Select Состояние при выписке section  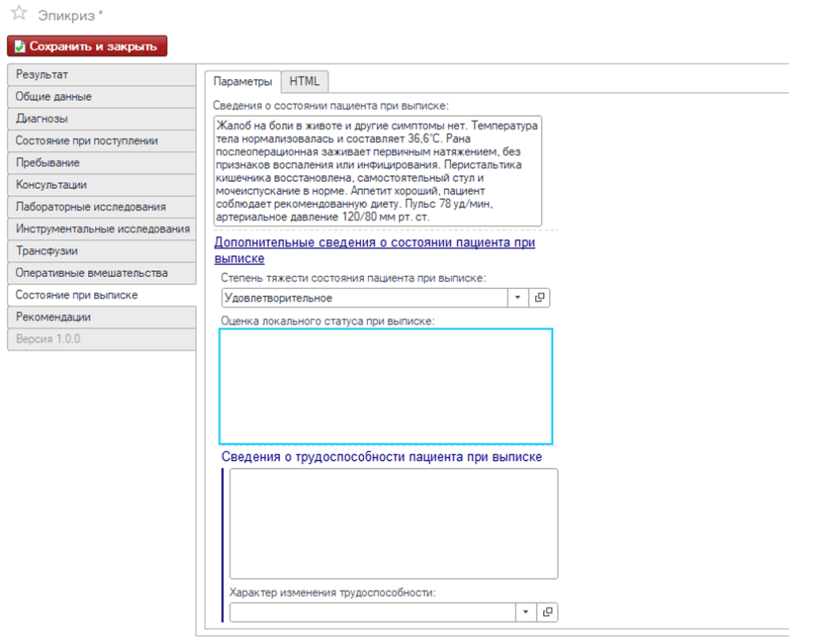[x=102, y=295]
